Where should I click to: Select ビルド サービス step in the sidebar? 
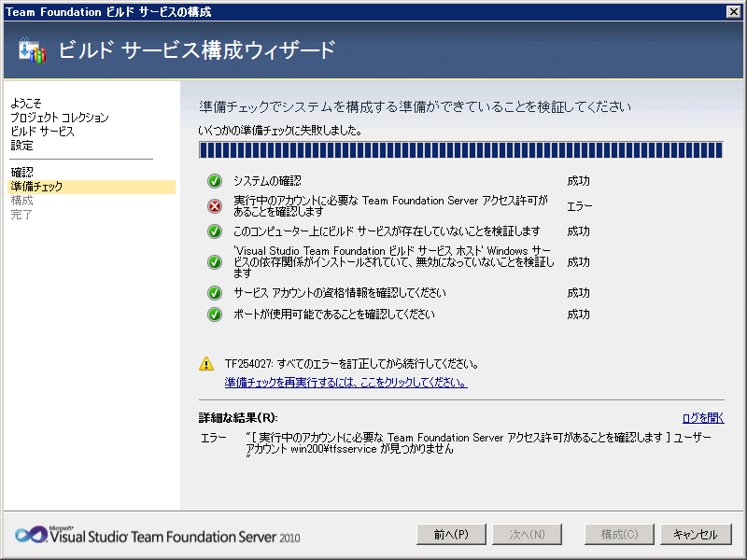pos(42,132)
